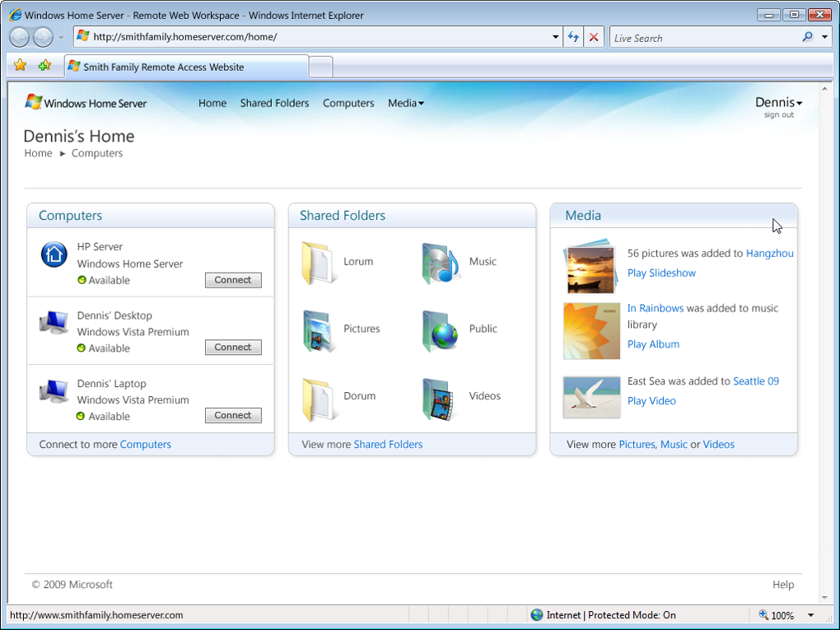Click the browser Forward arrow button
The width and height of the screenshot is (840, 630).
click(43, 37)
